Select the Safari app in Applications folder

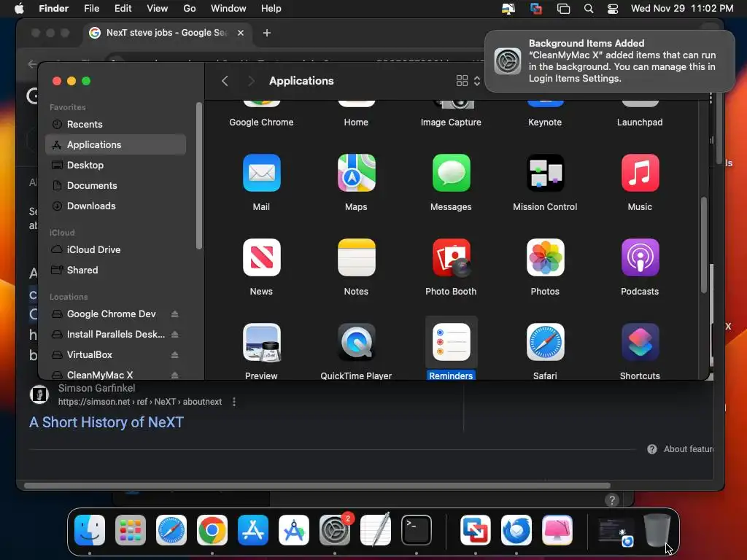[546, 343]
